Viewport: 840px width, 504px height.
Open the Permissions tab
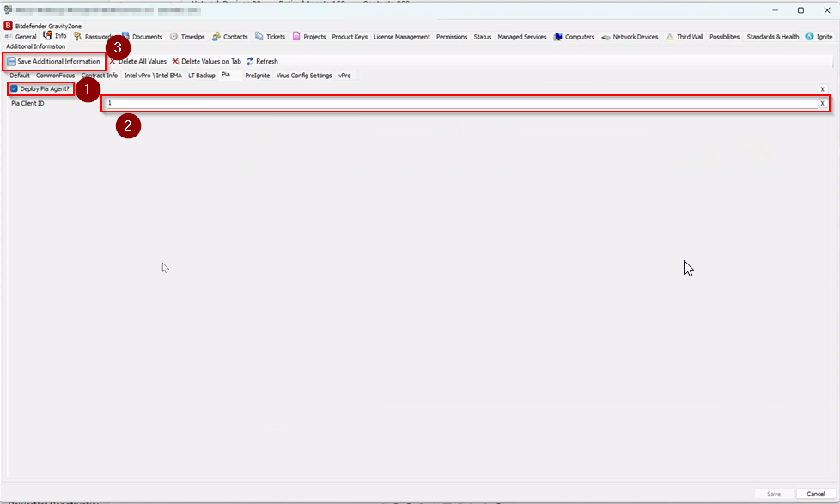coord(452,37)
